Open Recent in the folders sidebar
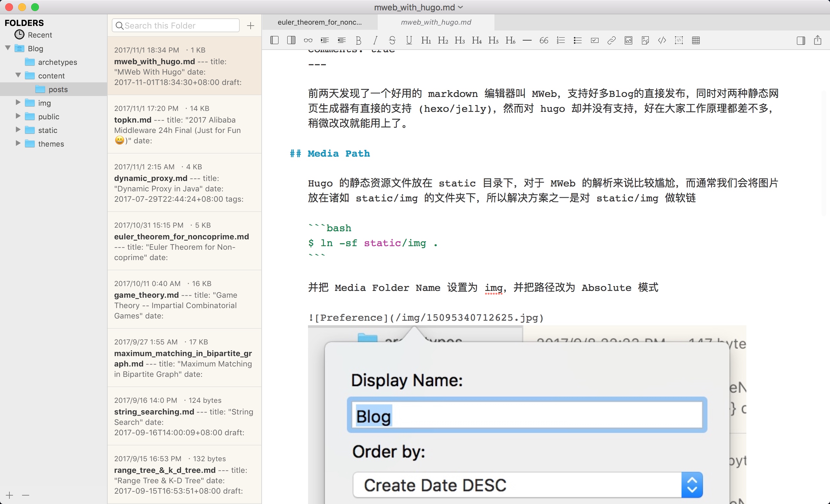Screen dimensions: 830x504 click(40, 35)
